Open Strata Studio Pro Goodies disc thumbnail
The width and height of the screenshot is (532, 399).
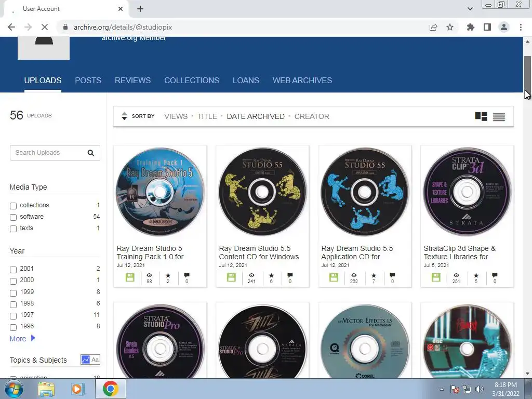pyautogui.click(x=160, y=341)
